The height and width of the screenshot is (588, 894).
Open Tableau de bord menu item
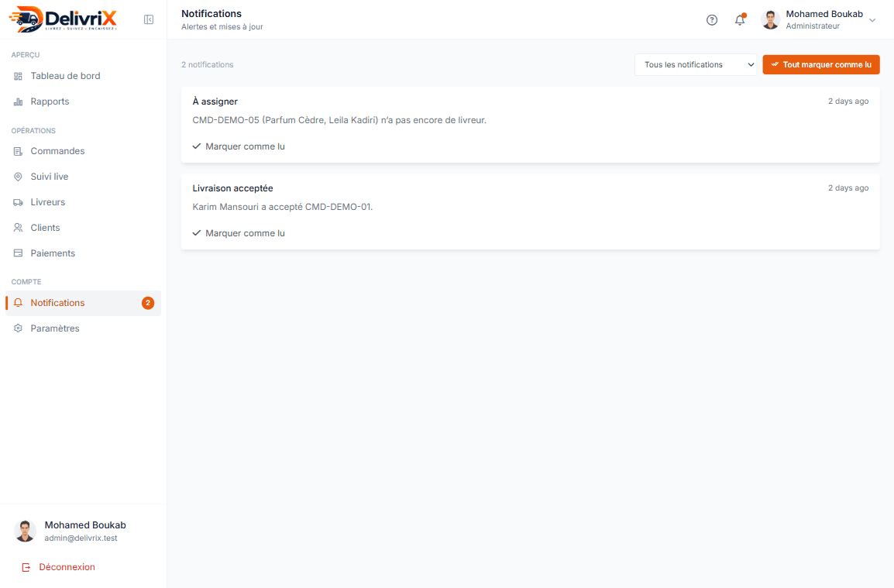[83, 76]
